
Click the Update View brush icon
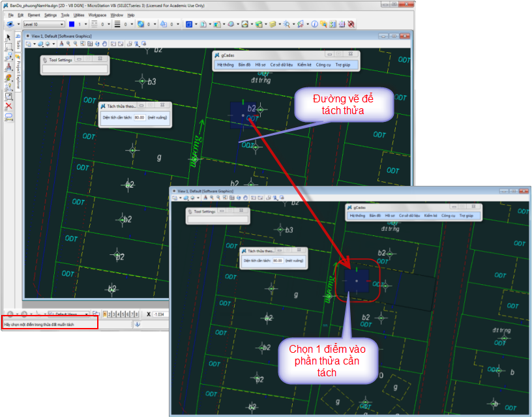(x=61, y=44)
